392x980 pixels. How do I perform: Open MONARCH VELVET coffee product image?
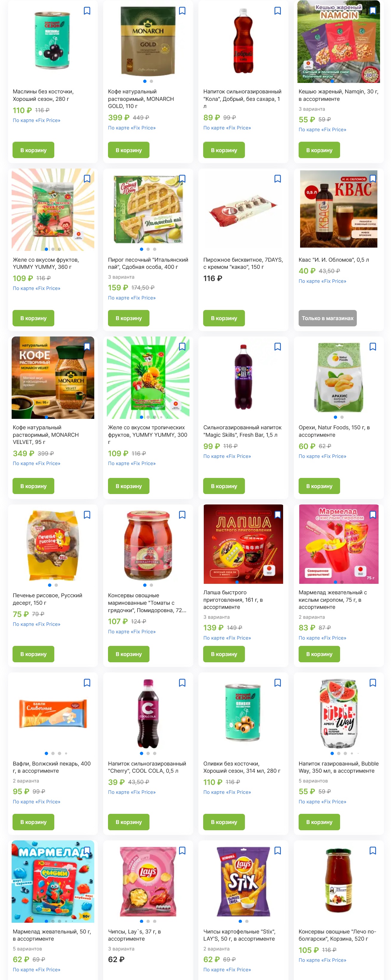pyautogui.click(x=53, y=377)
